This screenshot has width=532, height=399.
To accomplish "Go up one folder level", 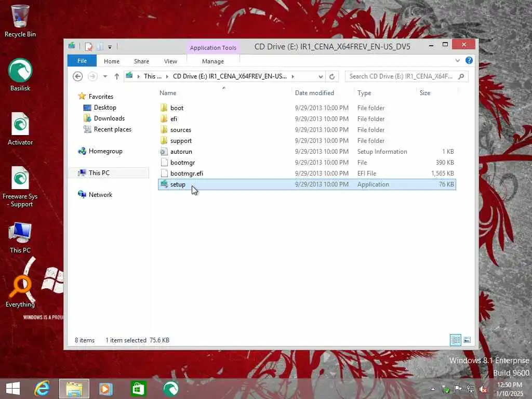I will point(117,76).
